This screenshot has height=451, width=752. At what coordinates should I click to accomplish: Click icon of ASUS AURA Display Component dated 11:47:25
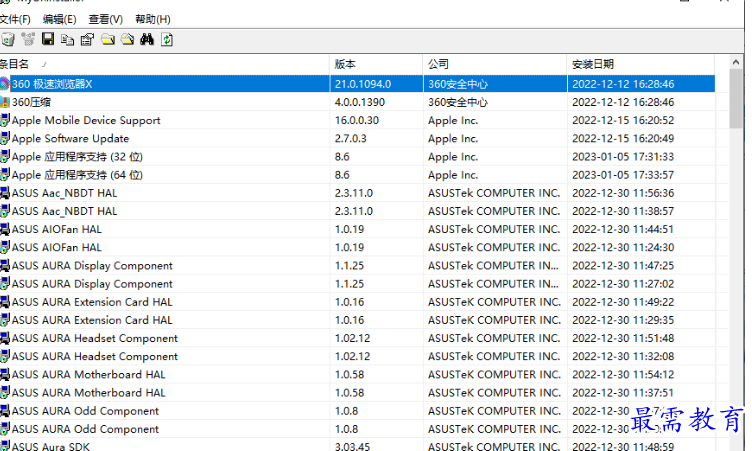pos(4,266)
